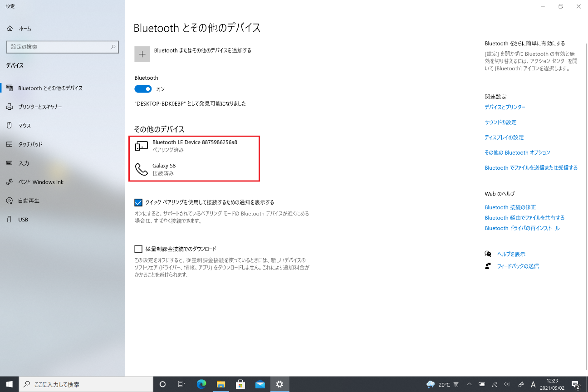Click Bluetooth でファイルを送信または受信する link
This screenshot has width=588, height=392.
531,168
